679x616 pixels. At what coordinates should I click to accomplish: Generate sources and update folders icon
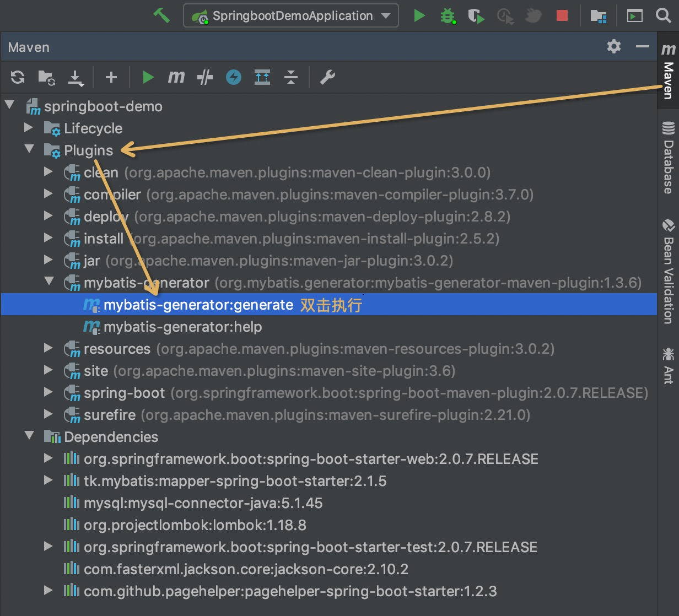pyautogui.click(x=46, y=78)
